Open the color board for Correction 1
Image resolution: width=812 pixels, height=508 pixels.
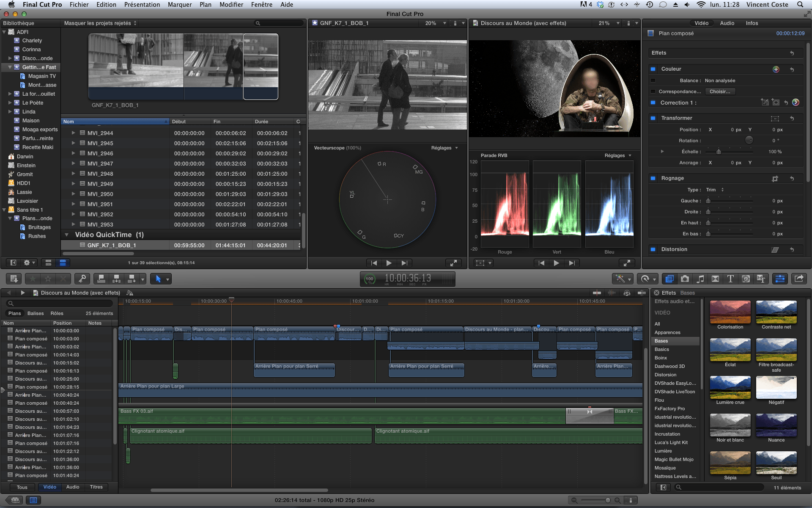point(796,102)
